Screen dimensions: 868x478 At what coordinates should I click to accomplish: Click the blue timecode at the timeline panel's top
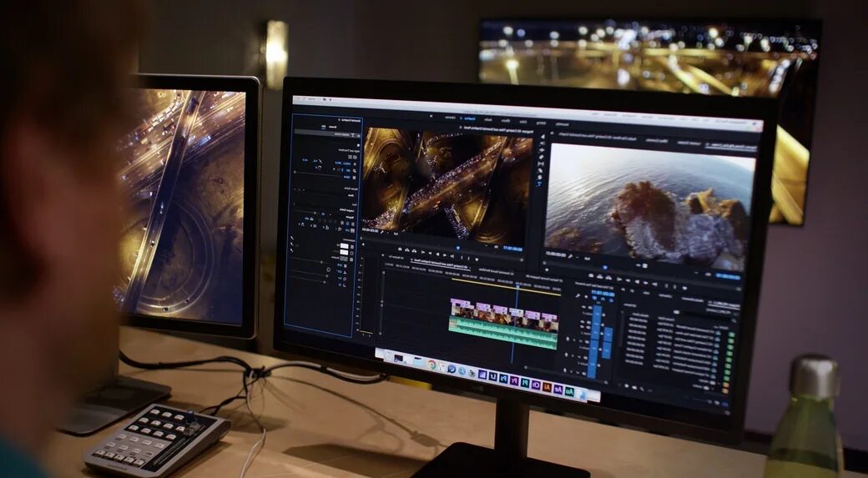(603, 293)
